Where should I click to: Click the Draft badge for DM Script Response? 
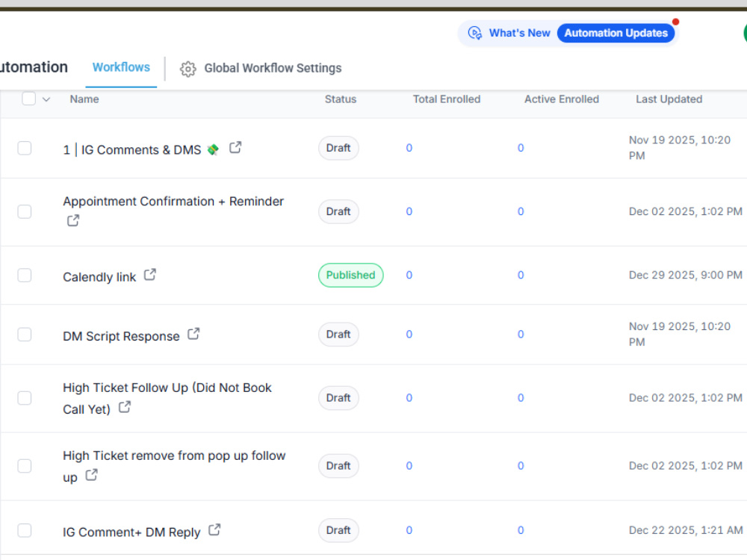[338, 335]
